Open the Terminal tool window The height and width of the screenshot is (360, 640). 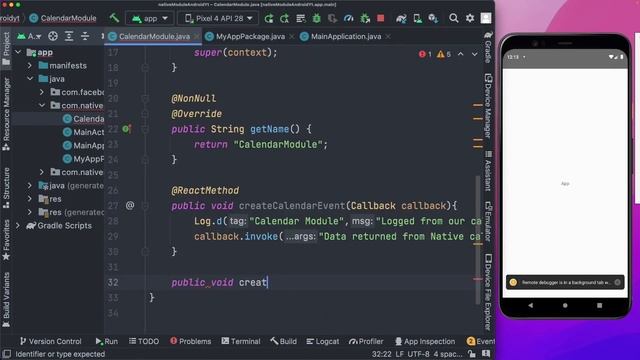click(x=241, y=341)
